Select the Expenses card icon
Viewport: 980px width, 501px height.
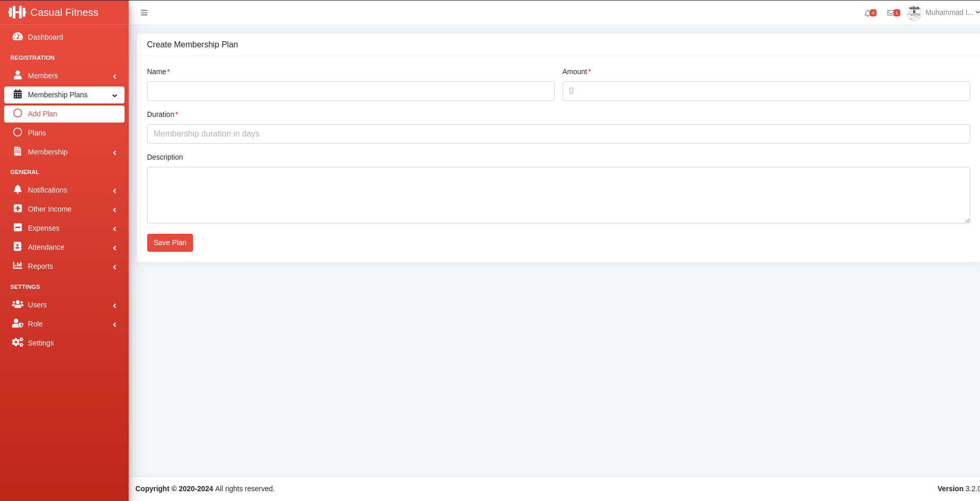[x=18, y=228]
